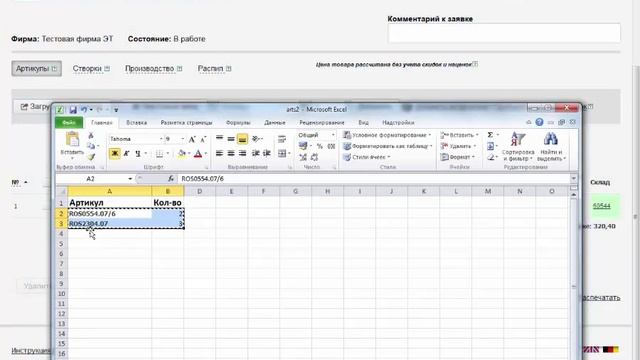Open Стили ячеек dropdown
This screenshot has height=360, width=640.
tap(367, 157)
